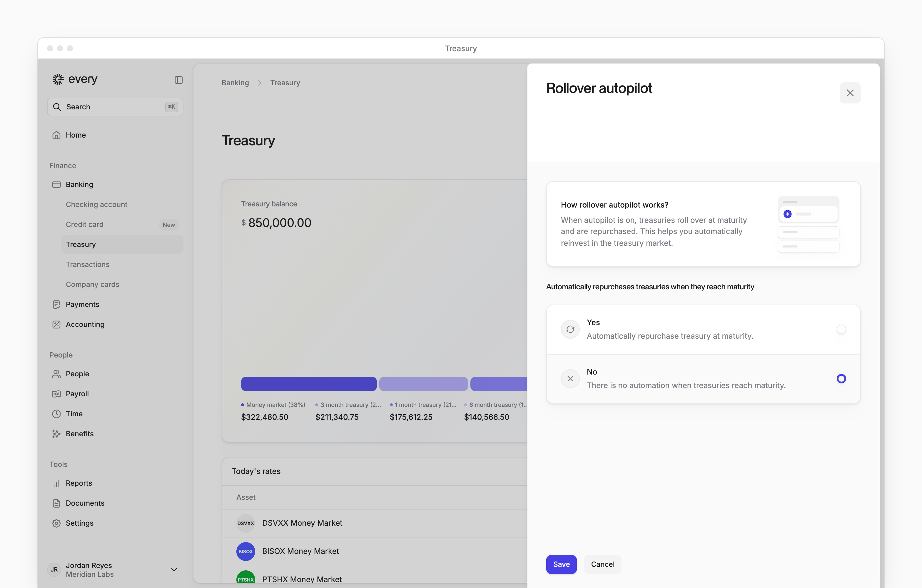Viewport: 922px width, 588px height.
Task: Click the breadcrumb chevron separator
Action: (260, 83)
